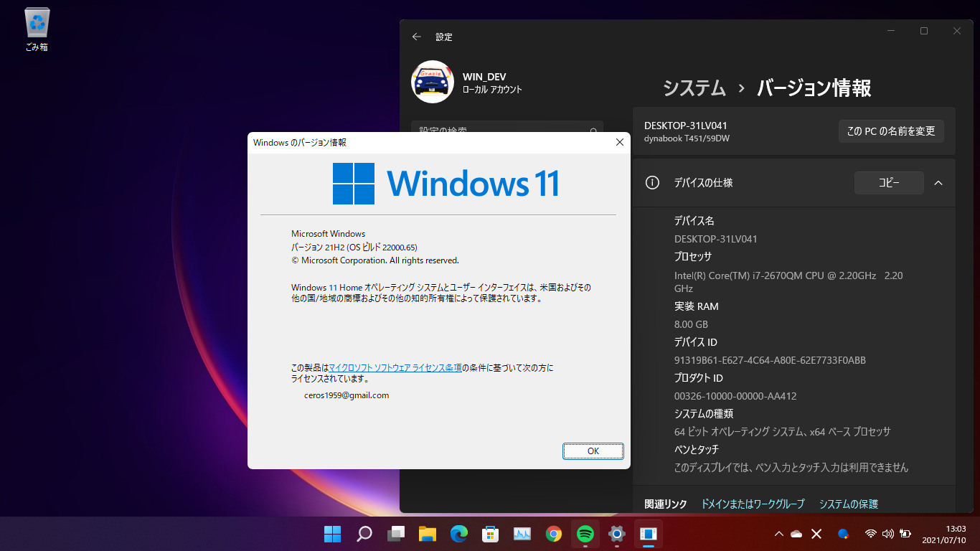The height and width of the screenshot is (551, 980).
Task: Click the device ID 91319B61 value
Action: click(x=770, y=360)
